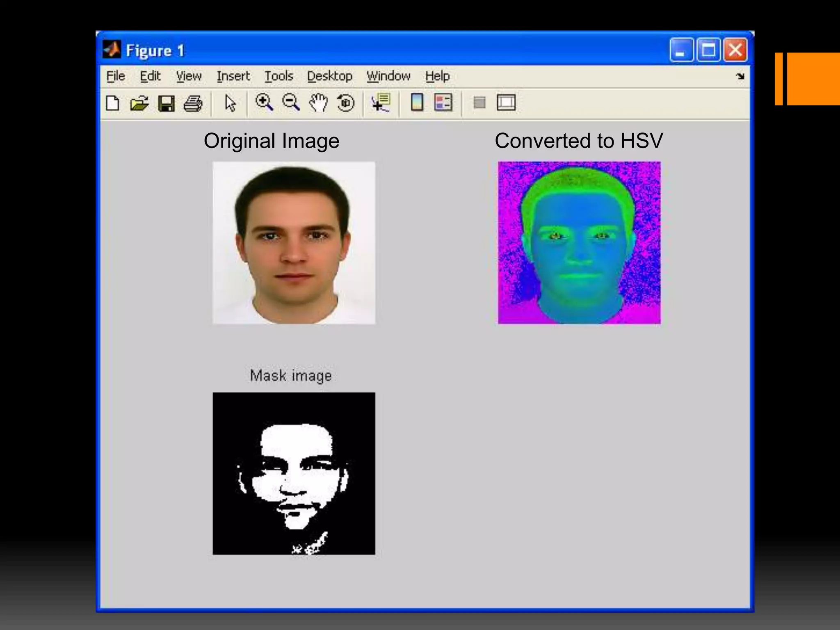
Task: Click the HSV converted face image
Action: 579,243
